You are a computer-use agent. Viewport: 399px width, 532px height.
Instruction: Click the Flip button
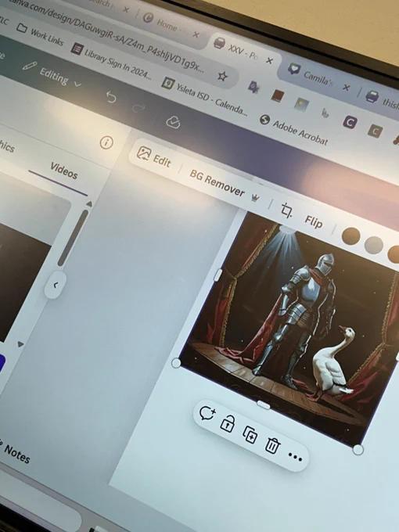pos(314,222)
